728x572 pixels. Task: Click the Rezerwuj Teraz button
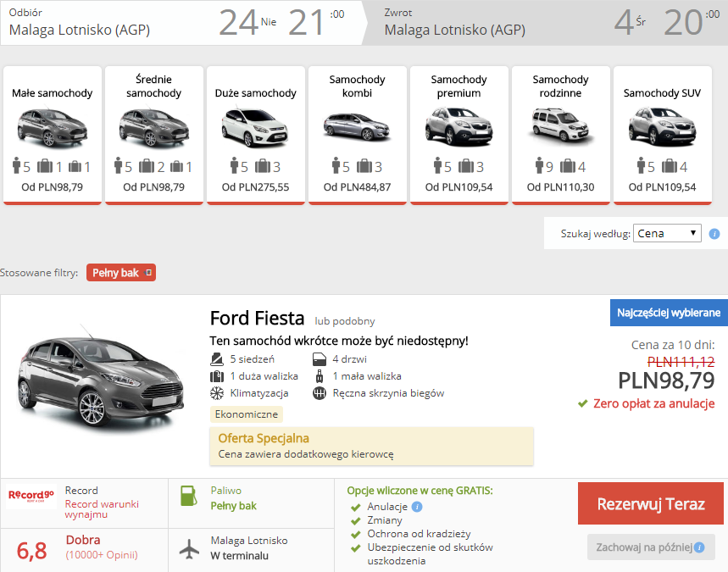651,503
